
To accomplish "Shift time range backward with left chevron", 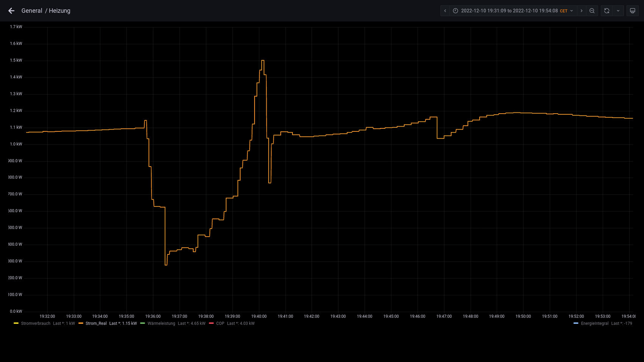I will 445,11.
